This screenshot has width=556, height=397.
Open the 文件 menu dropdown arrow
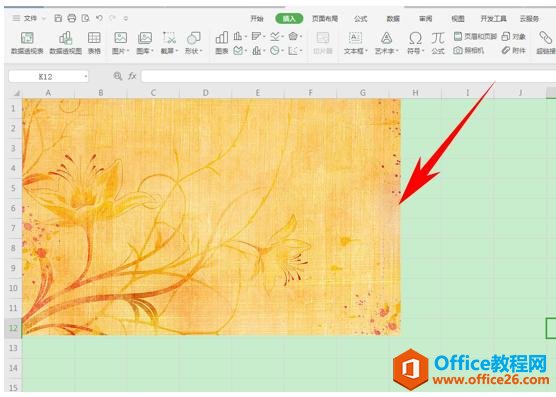pyautogui.click(x=44, y=18)
